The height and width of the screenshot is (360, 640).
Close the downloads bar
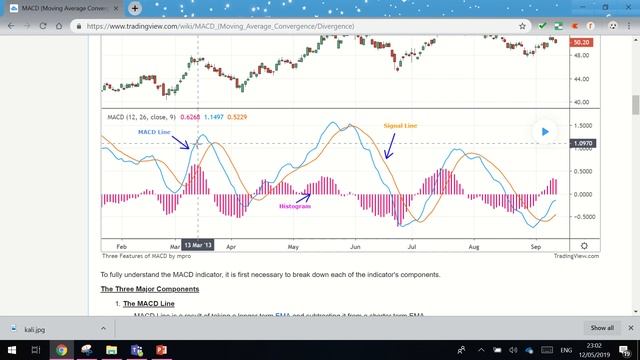pyautogui.click(x=631, y=328)
